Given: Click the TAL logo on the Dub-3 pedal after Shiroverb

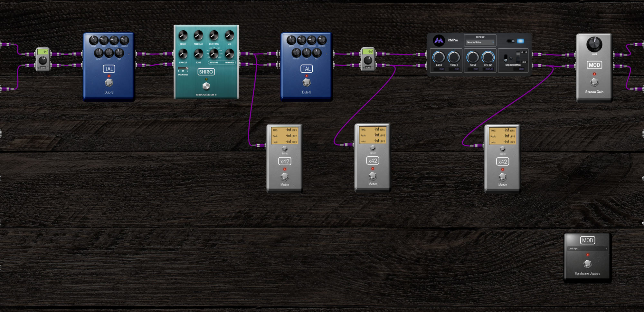Looking at the screenshot, I should [307, 69].
